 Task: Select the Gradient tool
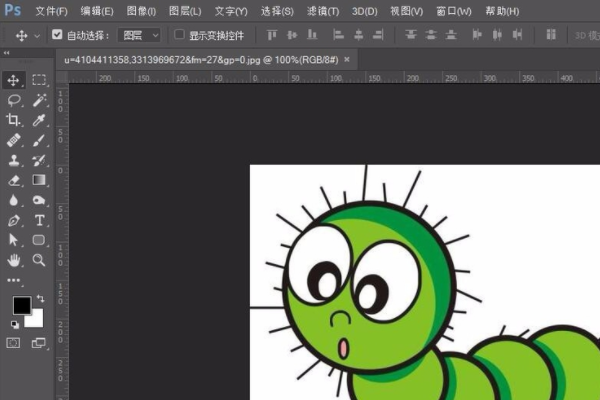(x=39, y=180)
